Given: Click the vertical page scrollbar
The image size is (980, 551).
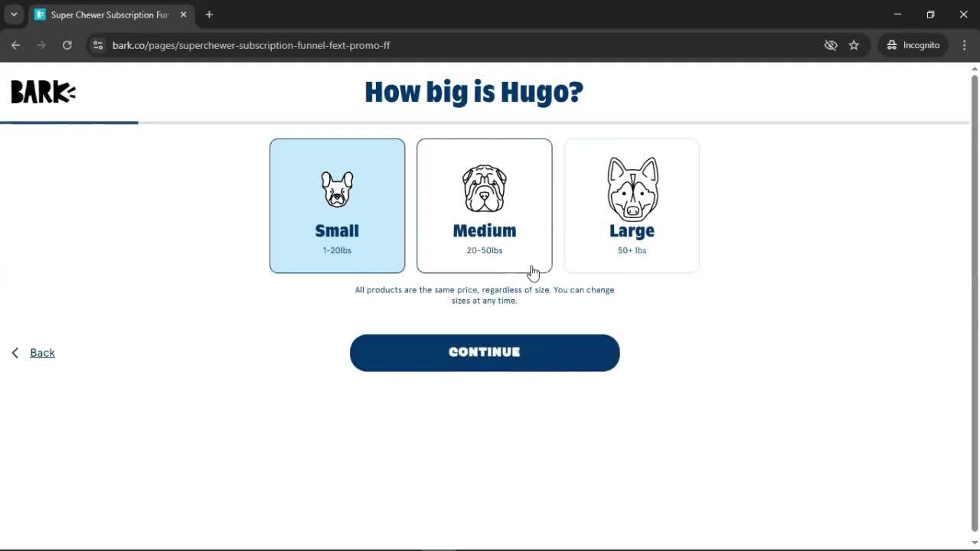Looking at the screenshot, I should coord(975,302).
